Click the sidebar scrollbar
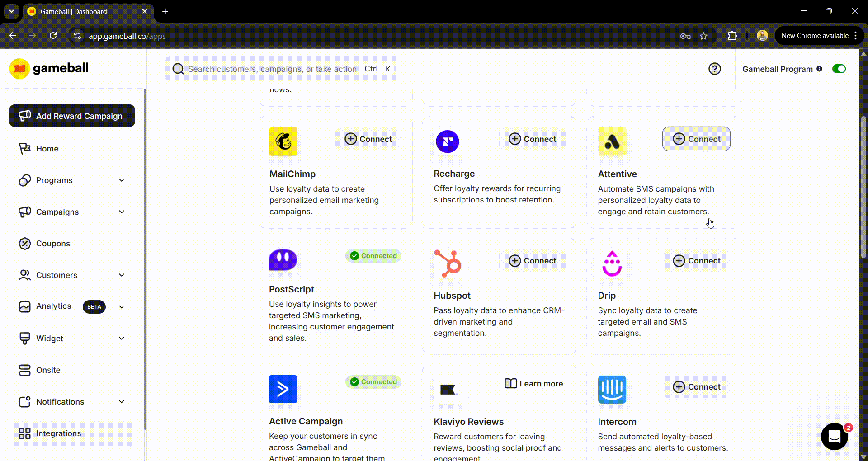Viewport: 868px width, 461px height. (145, 259)
